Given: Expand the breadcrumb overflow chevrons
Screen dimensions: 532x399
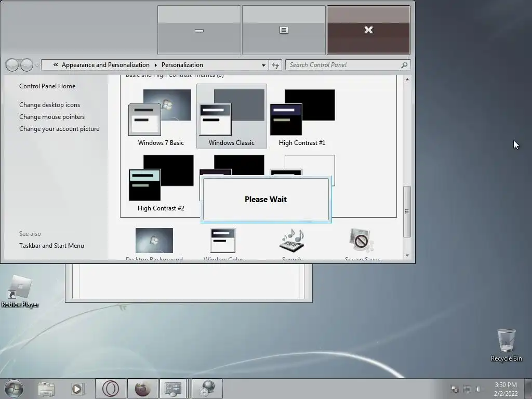Looking at the screenshot, I should [55, 65].
